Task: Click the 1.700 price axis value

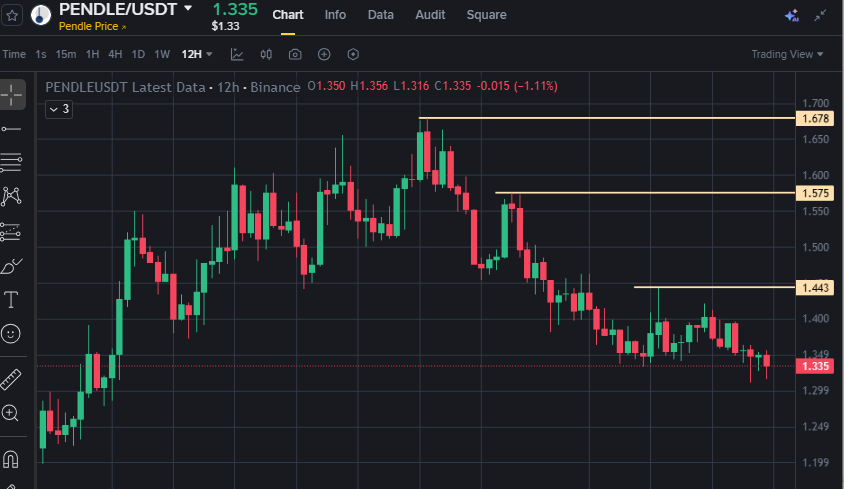Action: [815, 103]
